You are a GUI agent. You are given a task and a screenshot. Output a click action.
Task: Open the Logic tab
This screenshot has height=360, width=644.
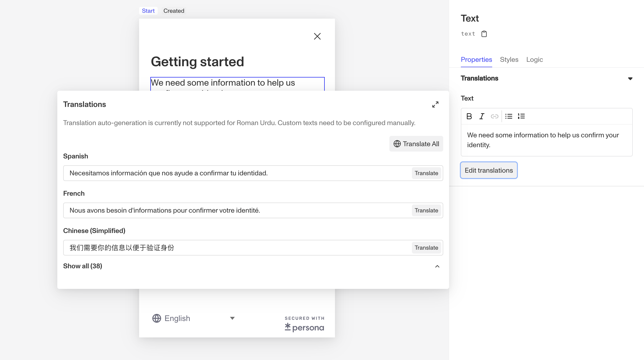535,60
